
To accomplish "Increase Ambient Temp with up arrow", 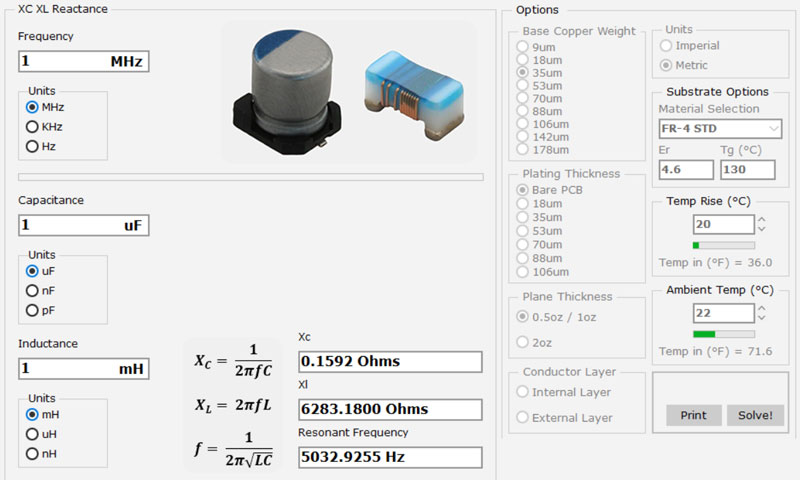I will pos(762,309).
